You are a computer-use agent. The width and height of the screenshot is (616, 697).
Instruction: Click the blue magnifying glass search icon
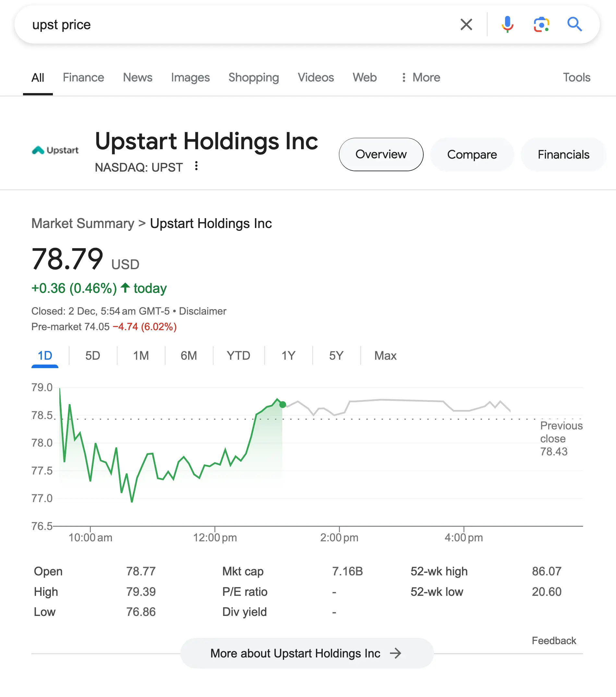pyautogui.click(x=575, y=25)
